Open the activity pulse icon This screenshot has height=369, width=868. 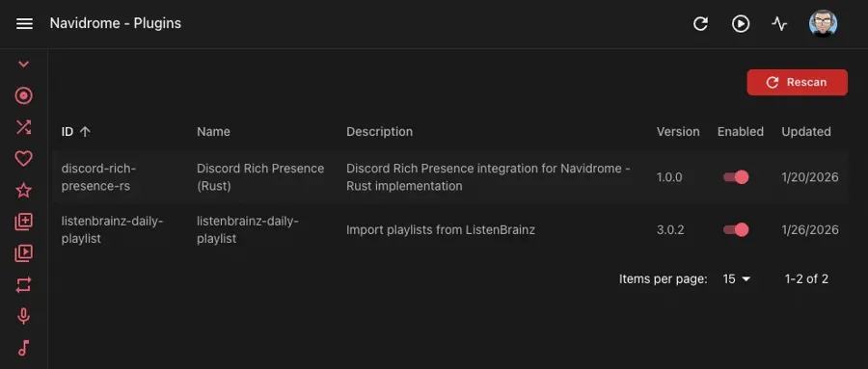[x=779, y=24]
